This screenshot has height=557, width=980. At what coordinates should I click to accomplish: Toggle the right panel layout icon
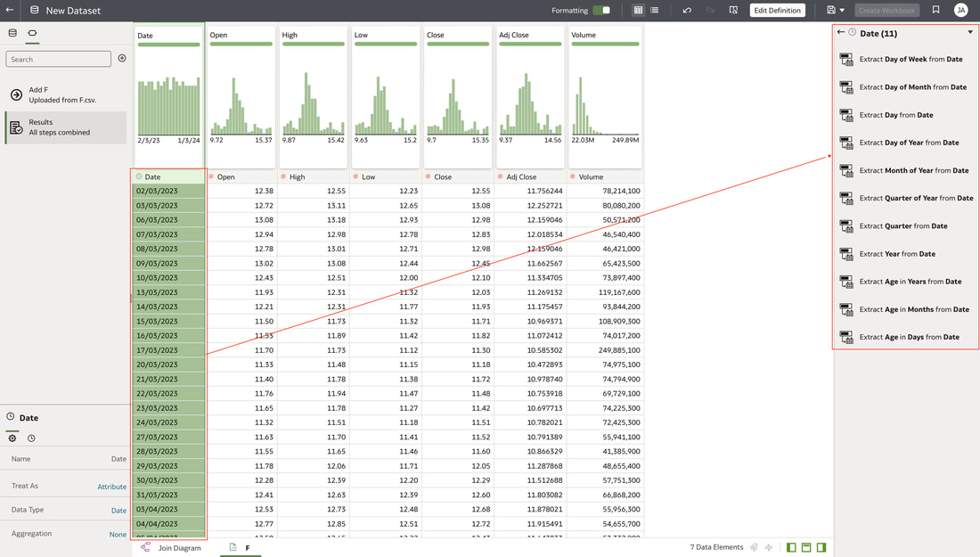[821, 547]
